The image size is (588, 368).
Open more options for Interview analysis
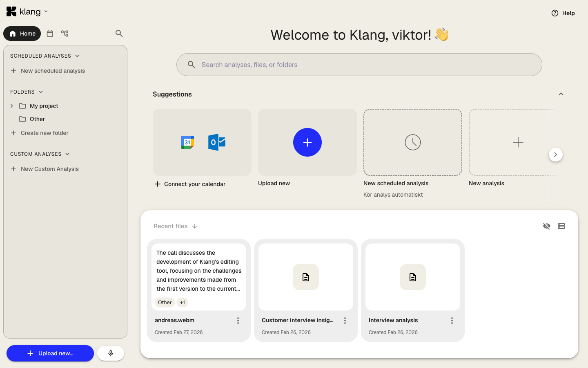click(452, 321)
